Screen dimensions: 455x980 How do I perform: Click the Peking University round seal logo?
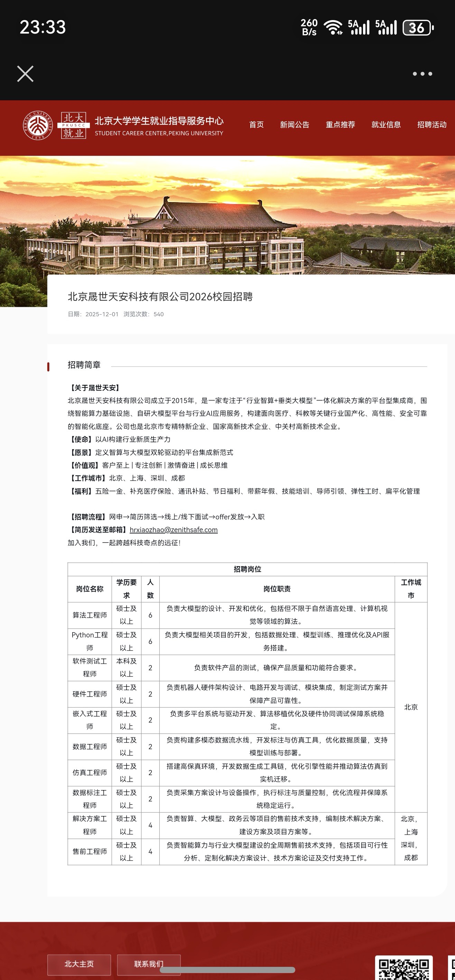pos(38,125)
